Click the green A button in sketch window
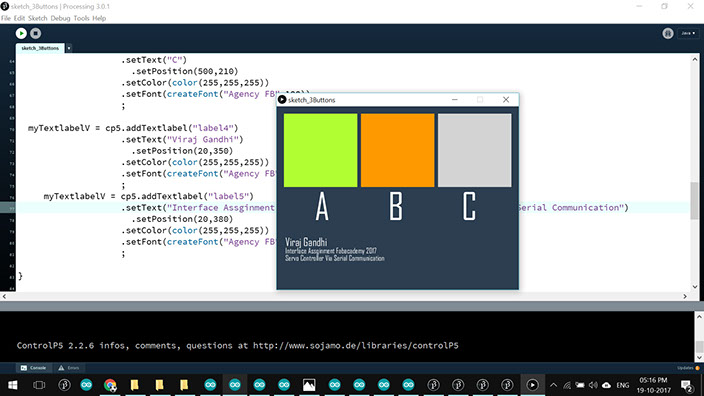 click(321, 150)
